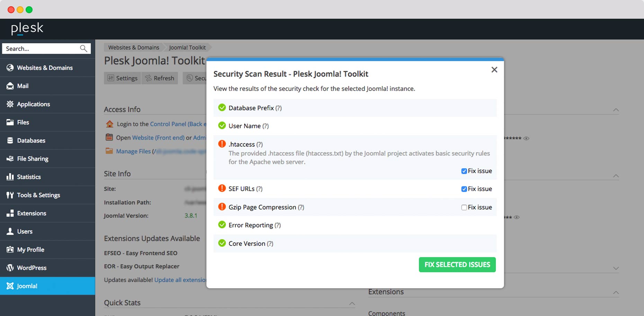644x316 pixels.
Task: Select the File Sharing sidebar icon
Action: tap(10, 158)
